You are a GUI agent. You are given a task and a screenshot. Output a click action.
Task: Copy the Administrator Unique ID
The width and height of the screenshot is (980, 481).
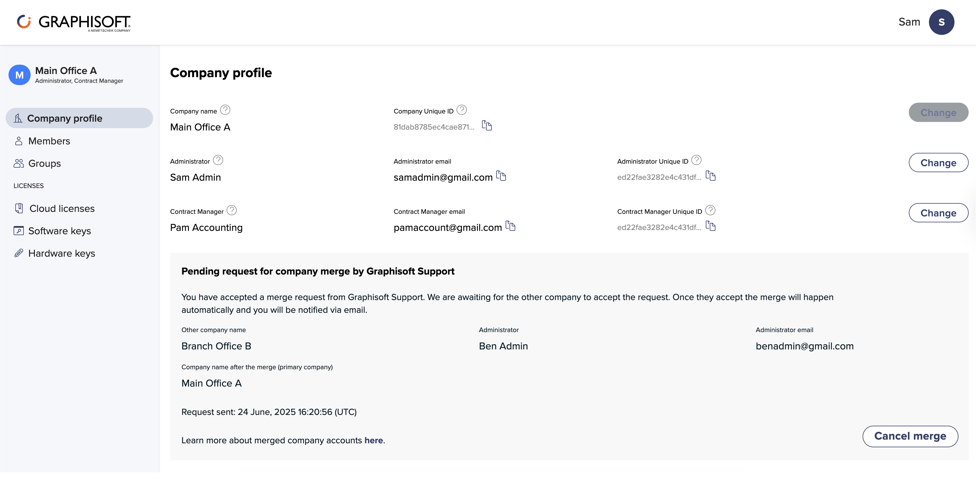tap(711, 176)
